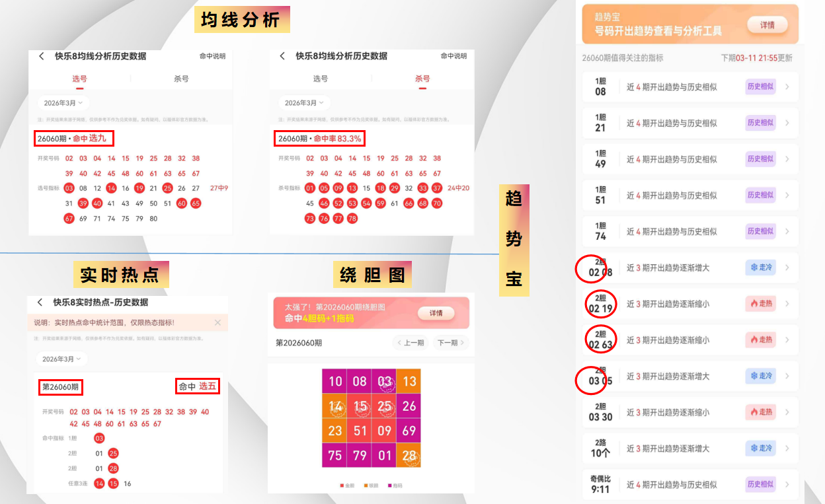The height and width of the screenshot is (504, 825).
Task: Expand 2026年3月 dropdown in the 杀号 panel
Action: click(304, 103)
